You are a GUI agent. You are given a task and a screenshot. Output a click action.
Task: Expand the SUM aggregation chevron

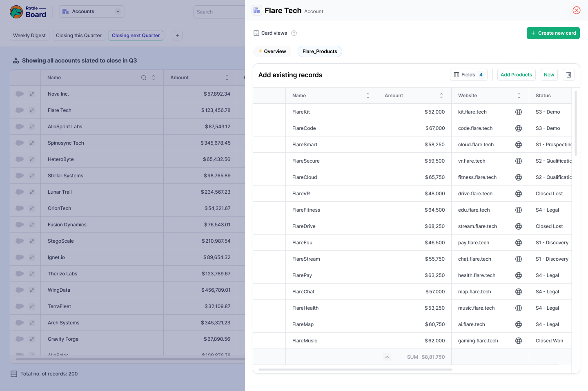pyautogui.click(x=387, y=357)
